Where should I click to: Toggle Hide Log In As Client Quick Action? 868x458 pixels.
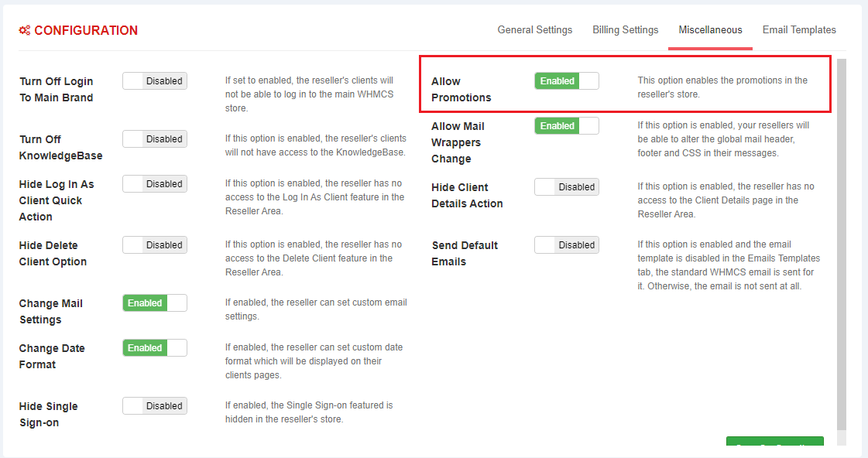155,183
